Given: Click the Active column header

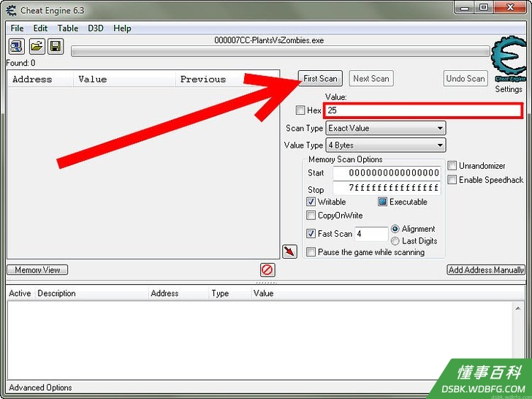Looking at the screenshot, I should coord(20,293).
